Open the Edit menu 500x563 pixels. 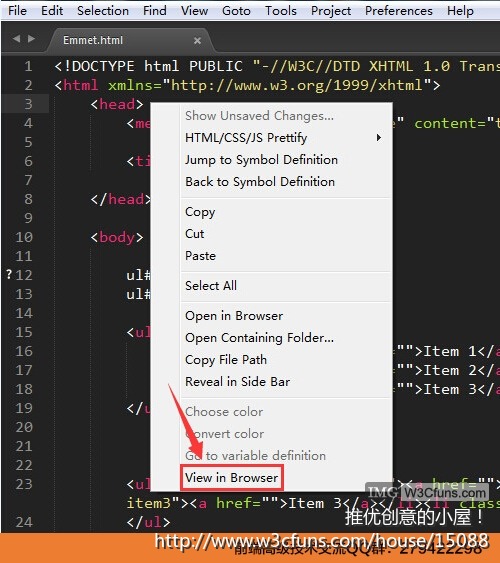[52, 11]
